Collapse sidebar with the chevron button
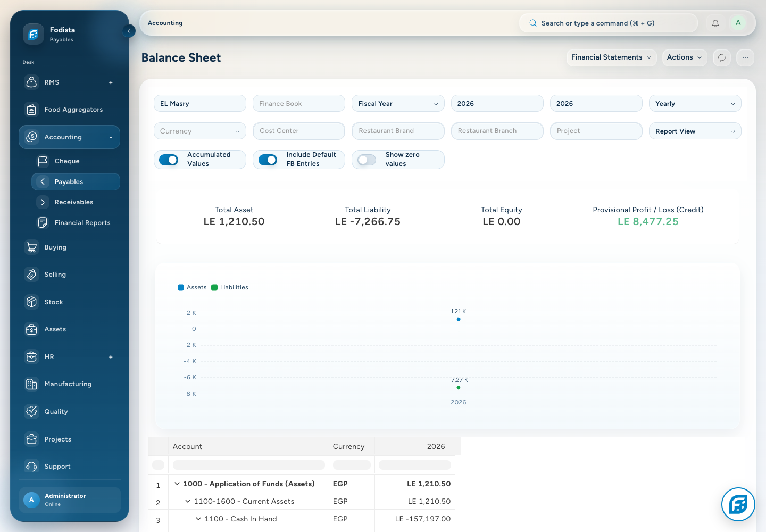Viewport: 766px width, 532px height. pos(129,31)
